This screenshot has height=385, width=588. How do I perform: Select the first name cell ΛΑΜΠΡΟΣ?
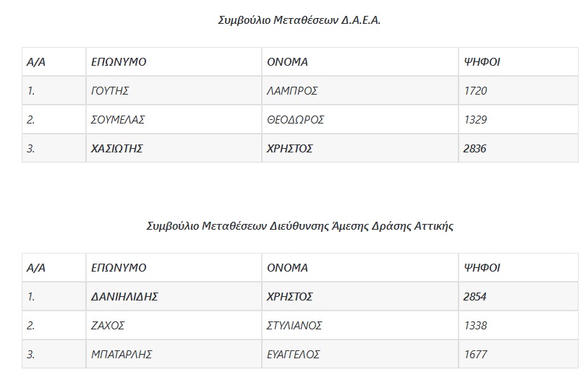pyautogui.click(x=292, y=91)
